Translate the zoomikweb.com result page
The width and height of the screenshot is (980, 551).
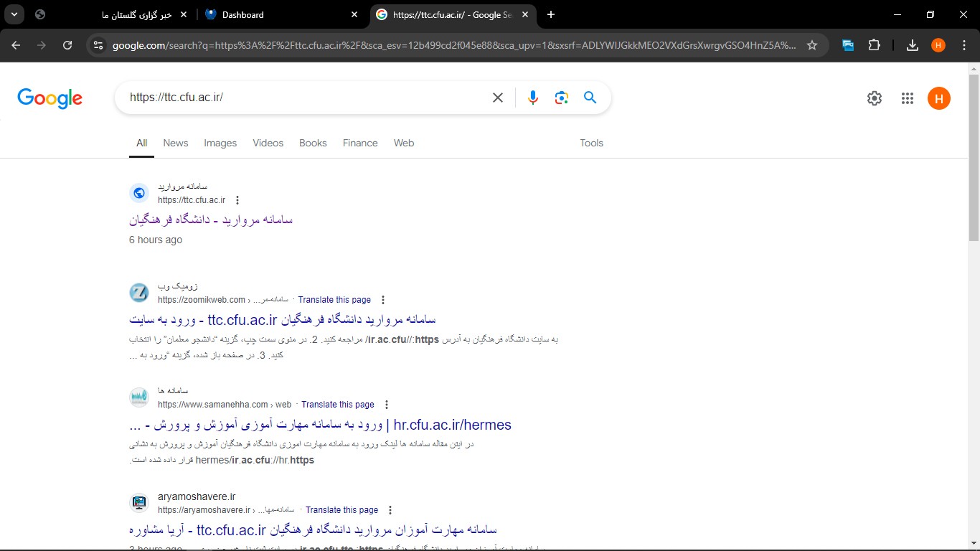click(x=334, y=300)
